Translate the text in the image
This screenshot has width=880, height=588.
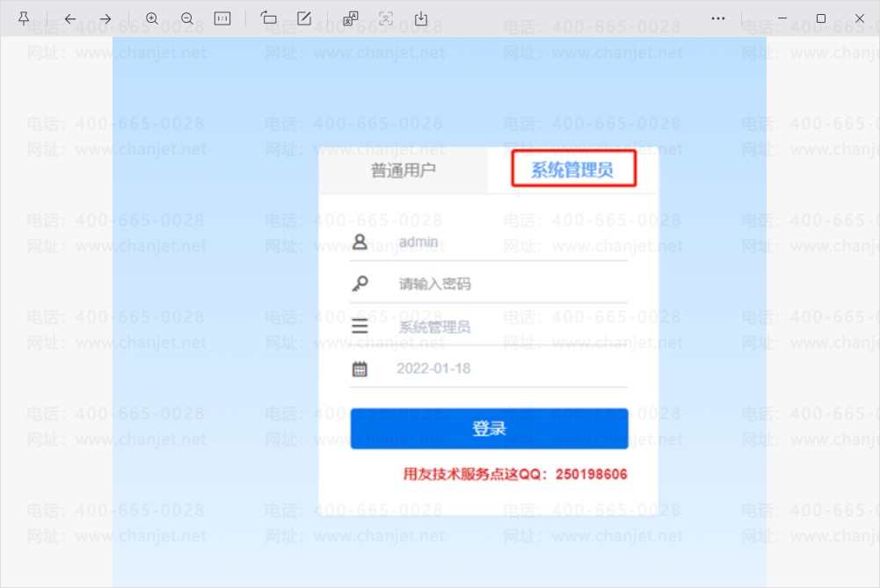351,18
